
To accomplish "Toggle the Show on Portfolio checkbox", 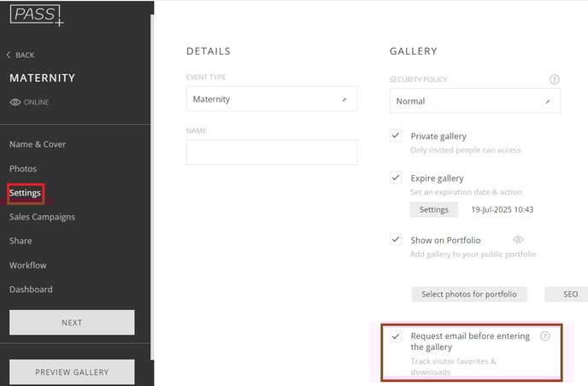I will (396, 239).
